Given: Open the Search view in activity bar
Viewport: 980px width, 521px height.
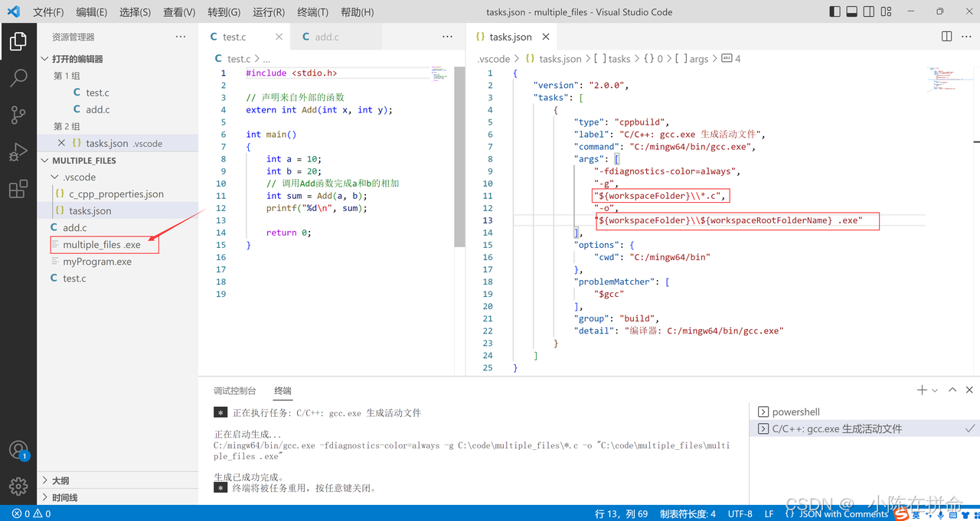Looking at the screenshot, I should click(x=18, y=78).
